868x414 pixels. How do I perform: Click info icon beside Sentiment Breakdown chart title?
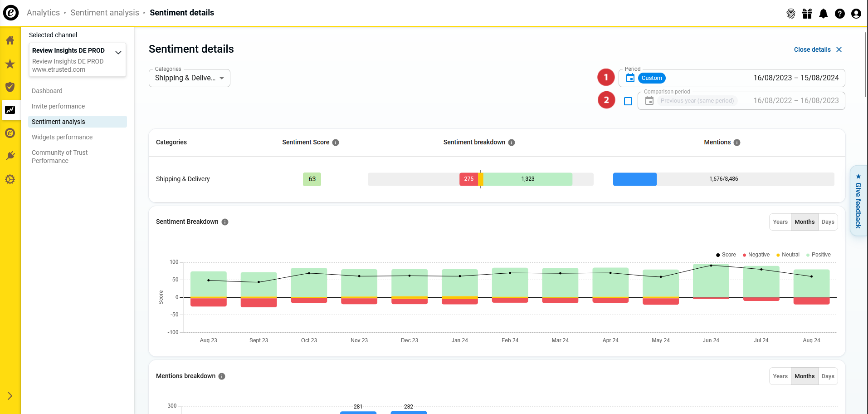pos(225,222)
